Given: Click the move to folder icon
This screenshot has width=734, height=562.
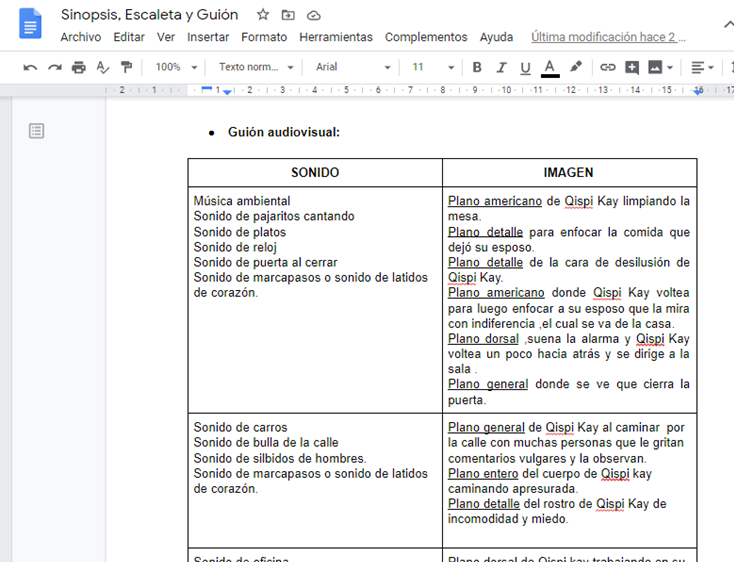Looking at the screenshot, I should pyautogui.click(x=288, y=15).
